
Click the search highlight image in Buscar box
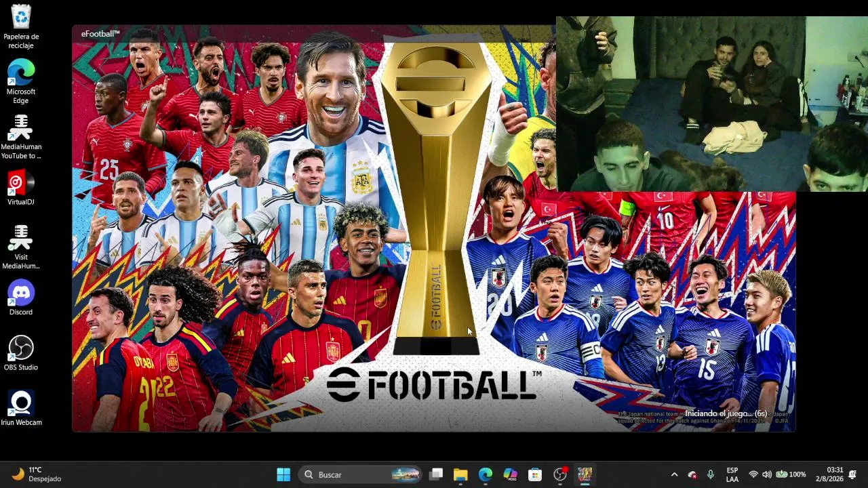point(406,474)
